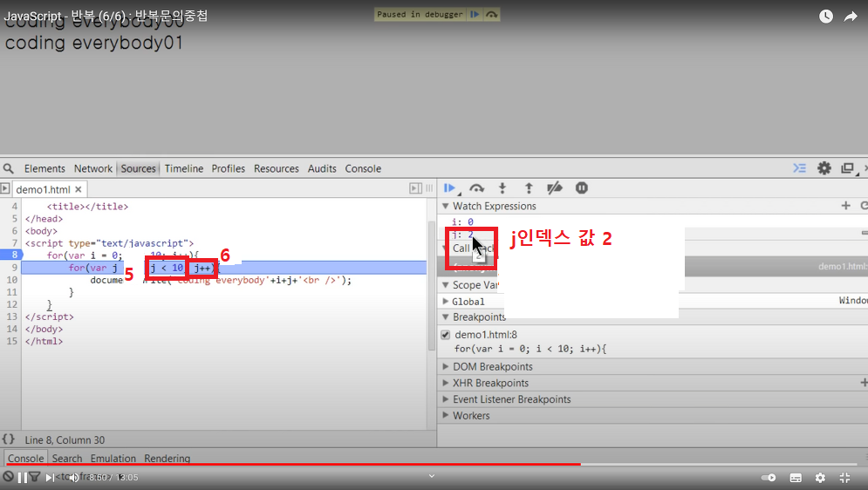Screen dimensions: 868x490
Task: Exit full screen mode icon
Action: click(844, 477)
